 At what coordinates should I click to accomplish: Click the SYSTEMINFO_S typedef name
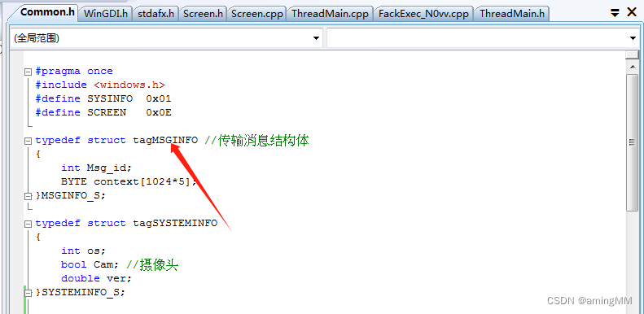click(80, 292)
